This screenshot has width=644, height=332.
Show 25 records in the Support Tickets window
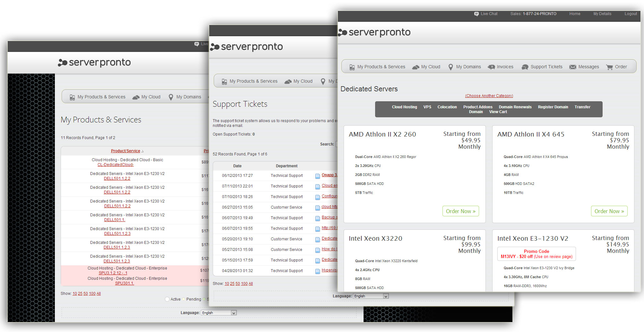[x=232, y=284]
